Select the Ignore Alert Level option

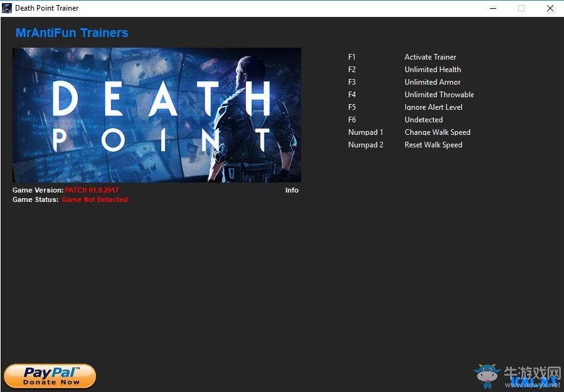(434, 107)
